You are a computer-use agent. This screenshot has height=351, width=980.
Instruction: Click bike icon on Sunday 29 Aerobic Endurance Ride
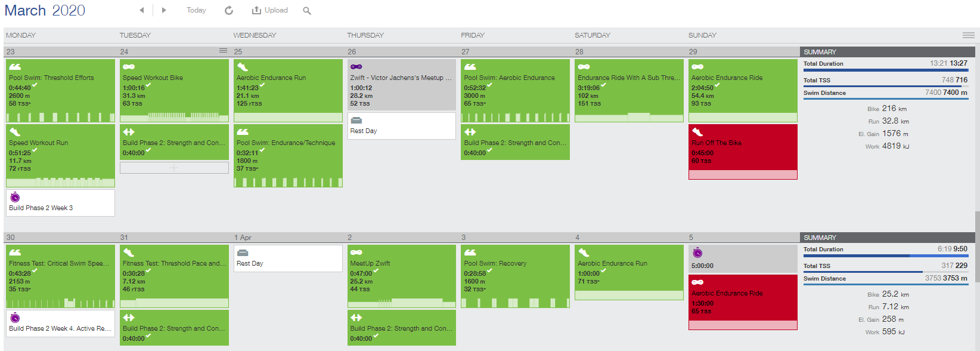[x=697, y=67]
